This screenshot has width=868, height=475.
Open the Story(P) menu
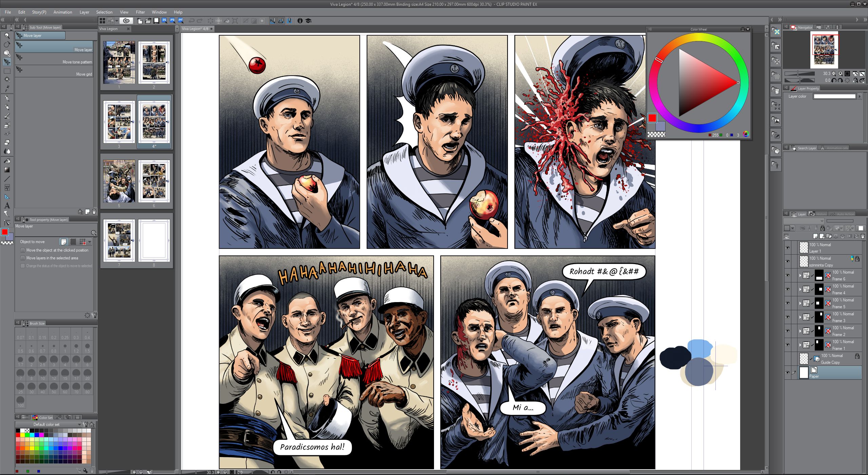[x=39, y=12]
